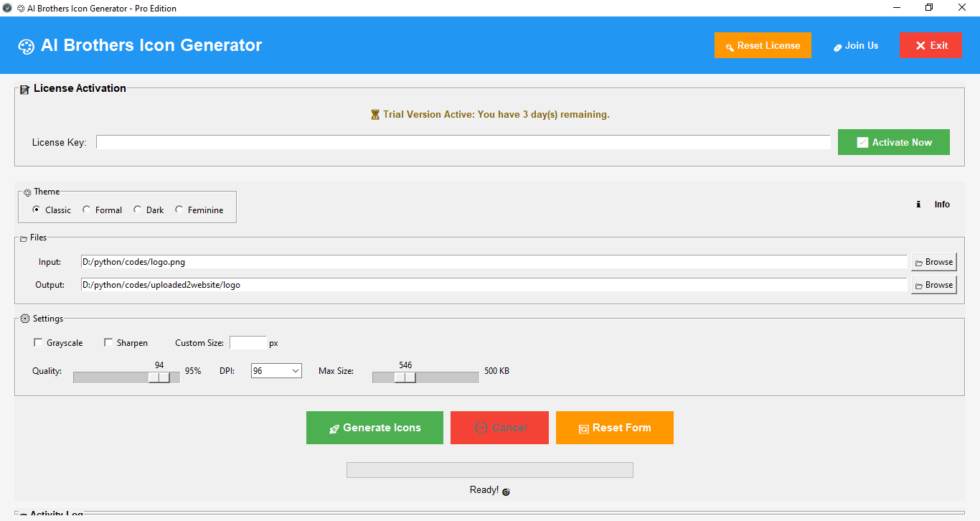Open the Join Us link

coord(856,45)
